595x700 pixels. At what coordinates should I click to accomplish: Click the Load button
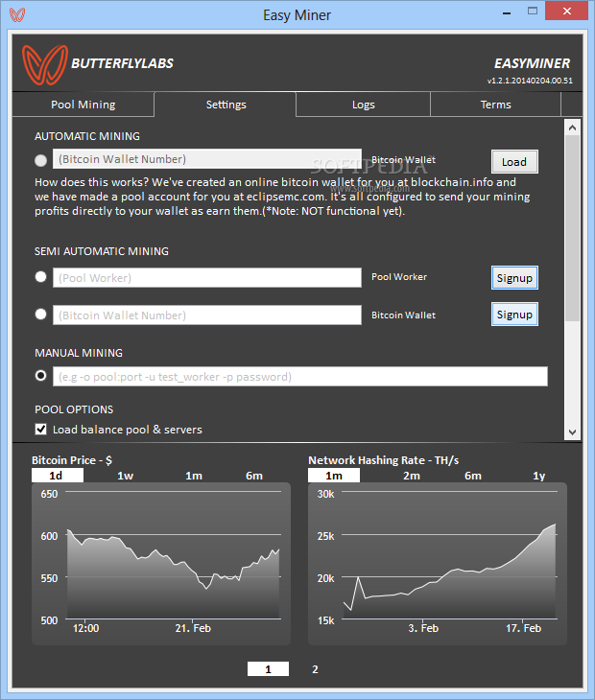point(514,162)
